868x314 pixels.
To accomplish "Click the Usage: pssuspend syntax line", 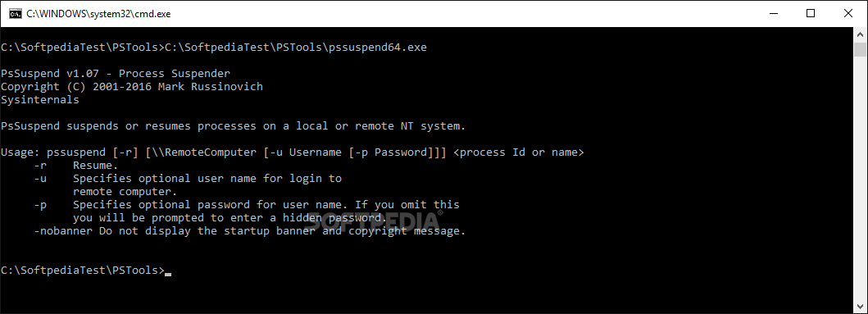I will pos(293,152).
